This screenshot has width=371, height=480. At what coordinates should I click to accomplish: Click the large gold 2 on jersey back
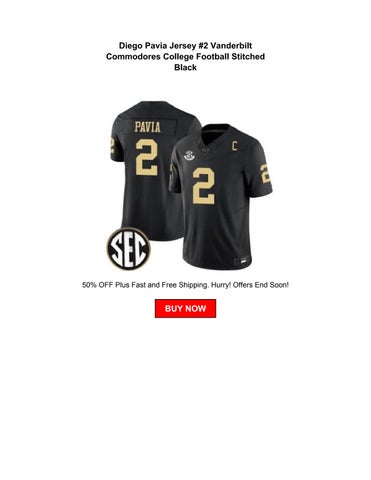coord(147,157)
